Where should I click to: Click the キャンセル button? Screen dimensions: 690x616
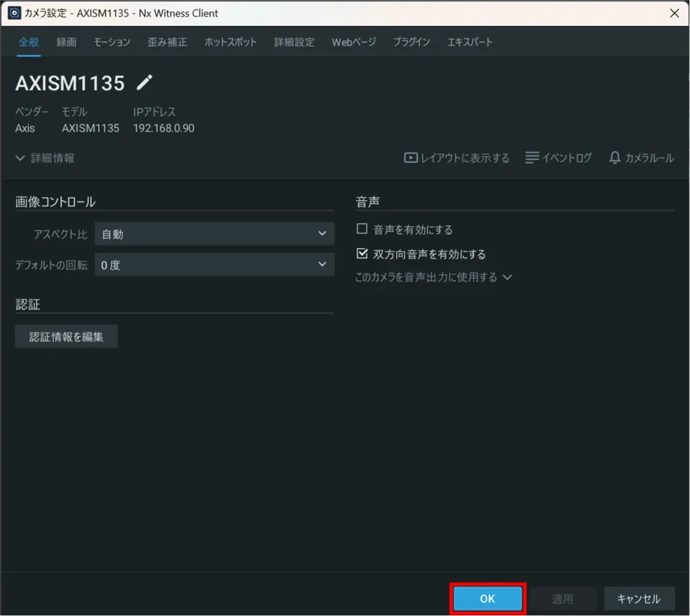point(639,598)
